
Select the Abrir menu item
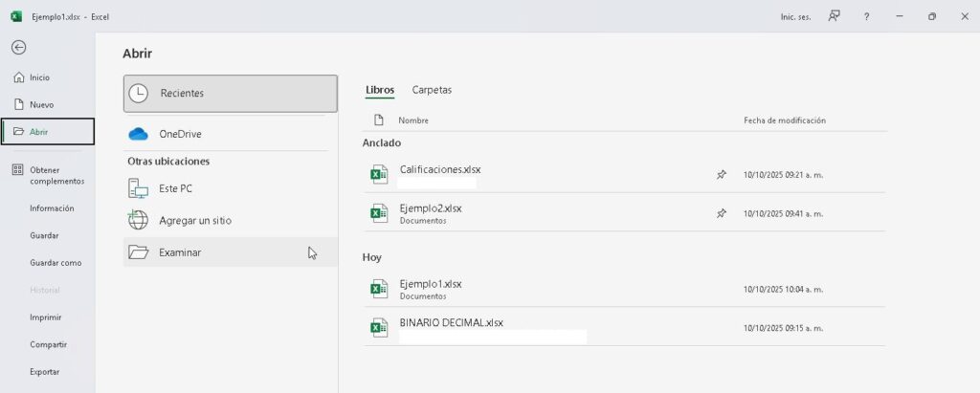[x=48, y=132]
